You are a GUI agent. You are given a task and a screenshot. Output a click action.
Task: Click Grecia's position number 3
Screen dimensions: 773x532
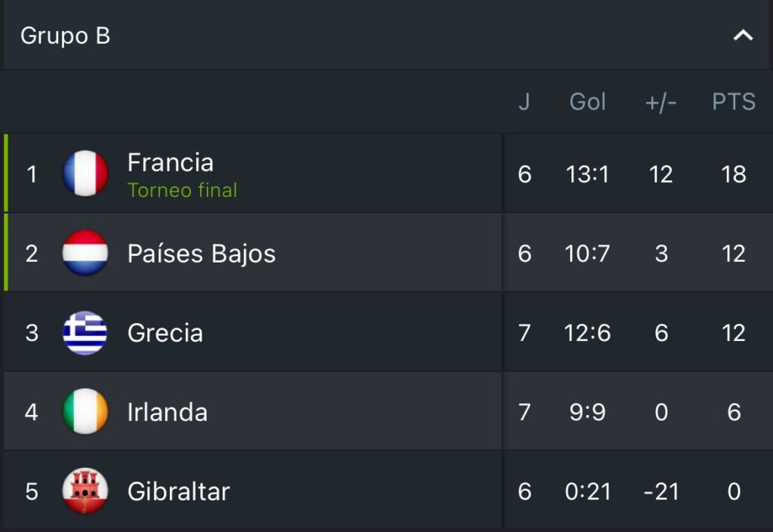click(32, 333)
